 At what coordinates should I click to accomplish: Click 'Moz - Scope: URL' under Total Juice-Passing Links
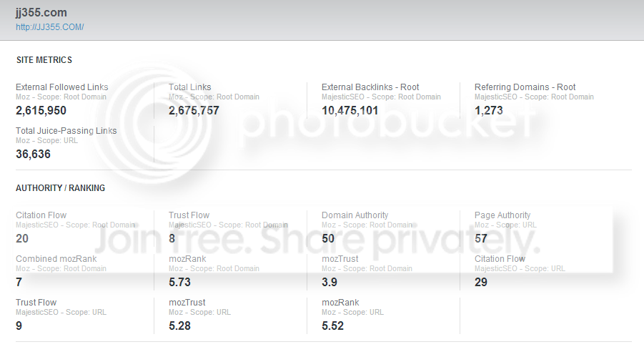click(x=46, y=140)
